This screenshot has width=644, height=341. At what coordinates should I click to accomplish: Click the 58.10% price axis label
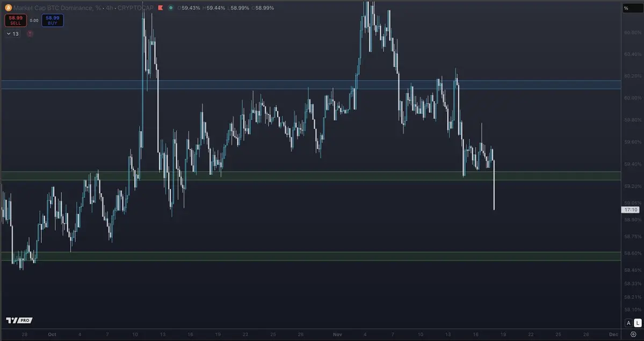pyautogui.click(x=633, y=309)
